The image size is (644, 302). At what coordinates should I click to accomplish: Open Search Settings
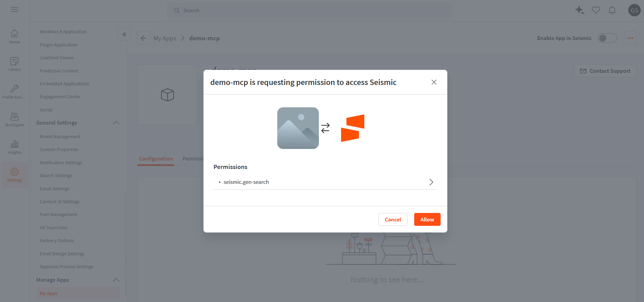tap(56, 175)
